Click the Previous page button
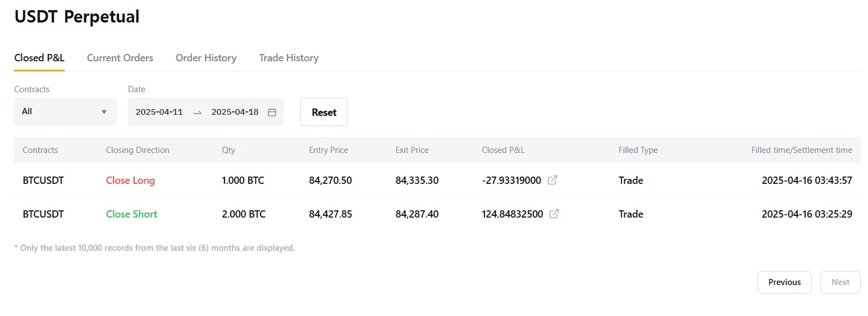The width and height of the screenshot is (868, 316). (x=784, y=282)
